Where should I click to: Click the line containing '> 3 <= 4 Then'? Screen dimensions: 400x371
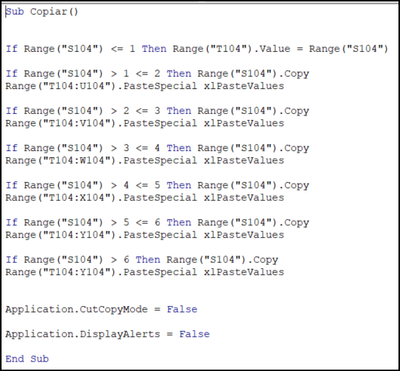tap(157, 148)
